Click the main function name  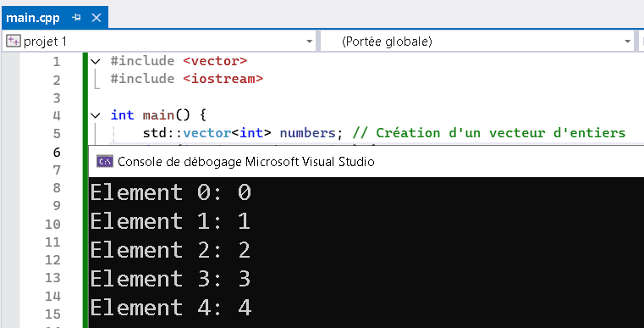tap(158, 115)
